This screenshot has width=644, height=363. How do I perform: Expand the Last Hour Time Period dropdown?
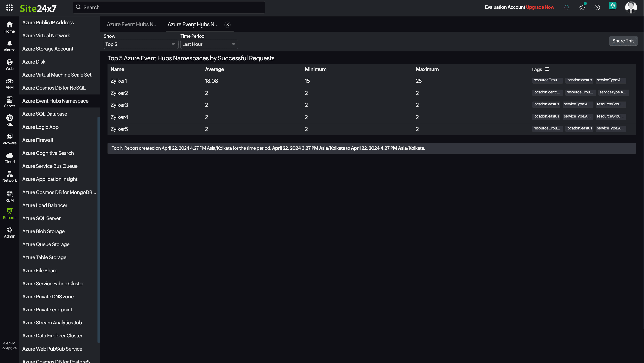pos(209,44)
